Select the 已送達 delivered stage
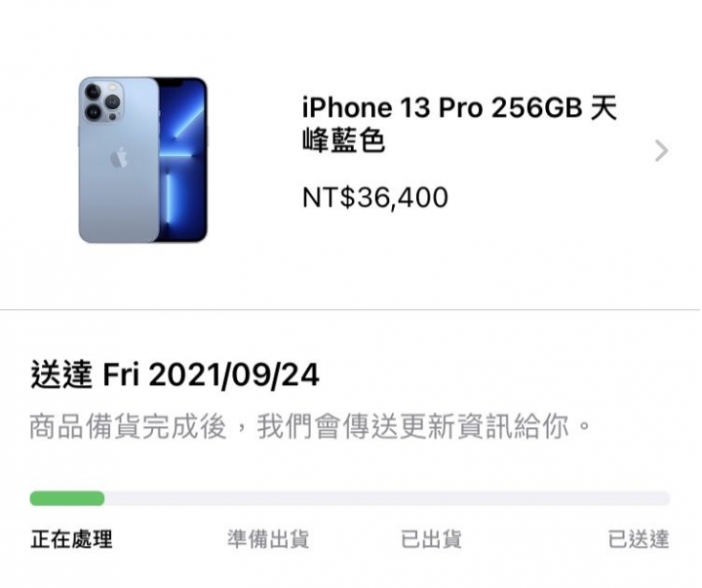Viewport: 702px width, 588px height. 639,539
